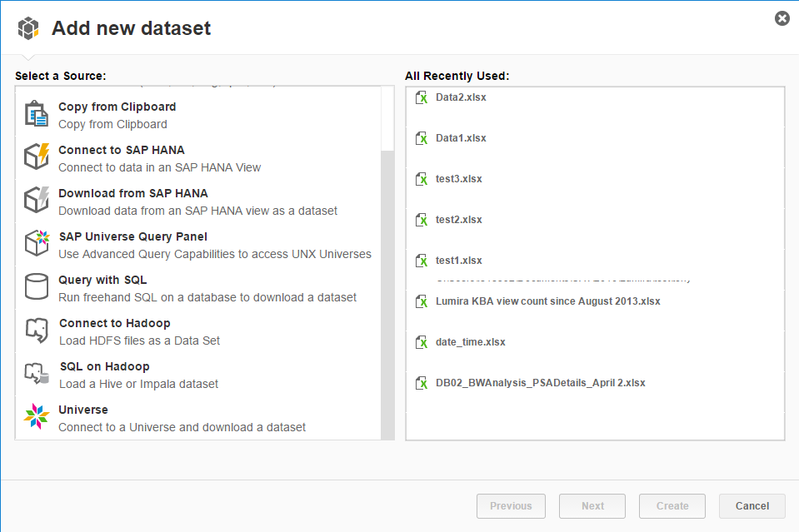The image size is (799, 532).
Task: Click the Query with SQL database icon
Action: tap(36, 286)
